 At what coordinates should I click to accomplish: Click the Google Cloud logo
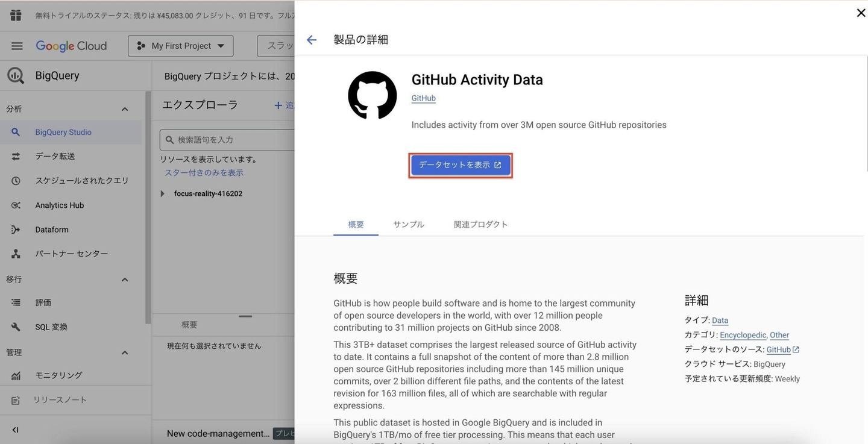(x=71, y=46)
